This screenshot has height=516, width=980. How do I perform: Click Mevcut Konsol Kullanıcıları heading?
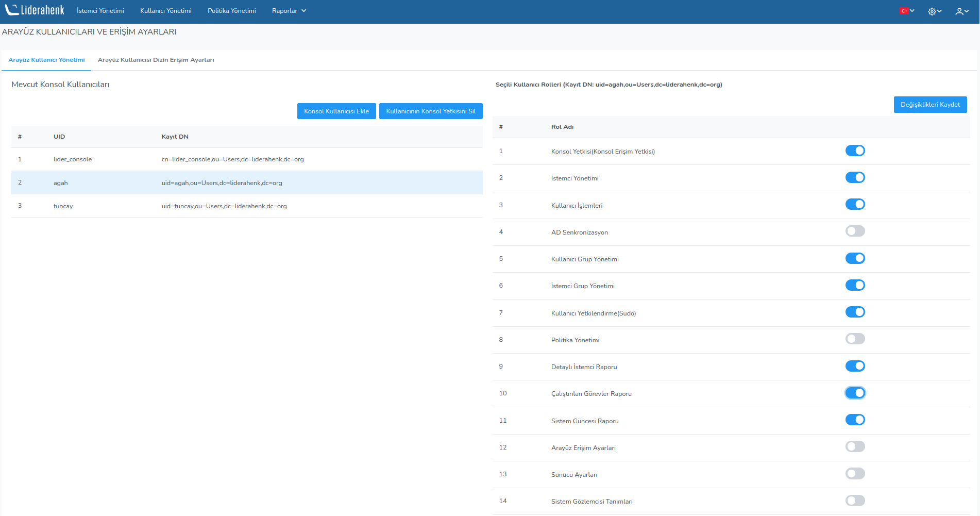tap(60, 85)
